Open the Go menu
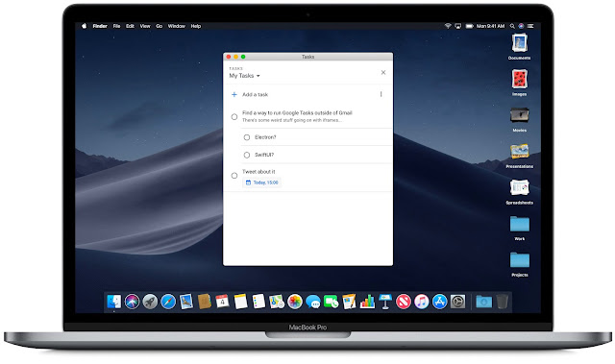 (159, 26)
